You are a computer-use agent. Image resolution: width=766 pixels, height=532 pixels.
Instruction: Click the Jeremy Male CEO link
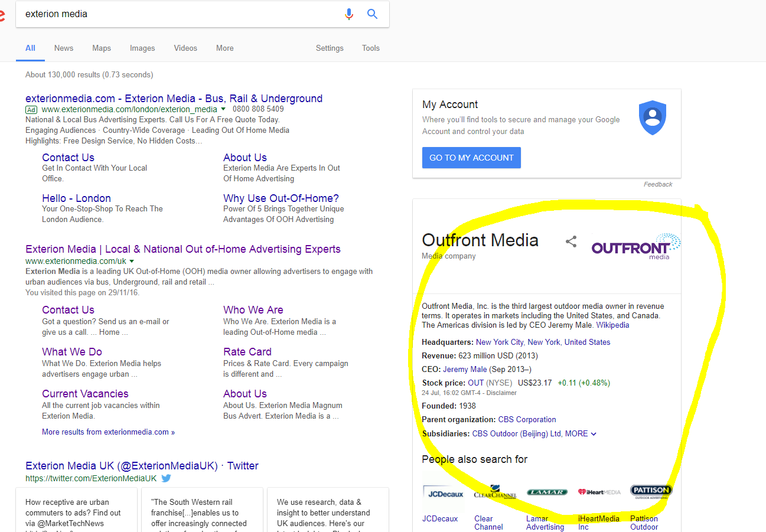465,370
